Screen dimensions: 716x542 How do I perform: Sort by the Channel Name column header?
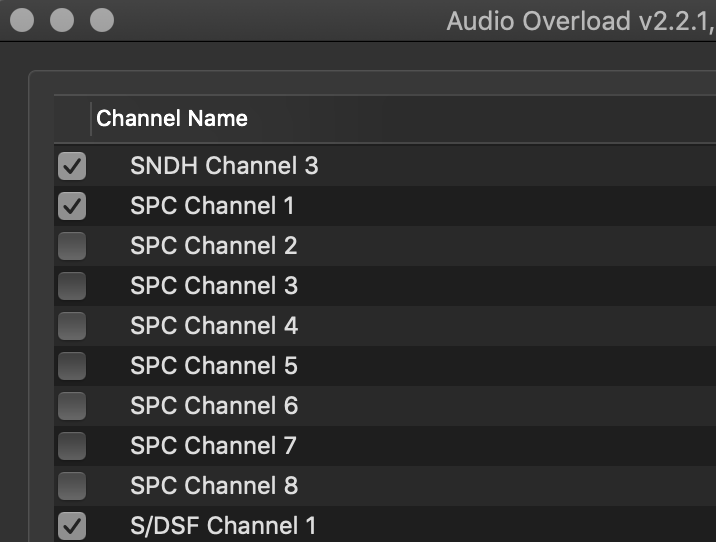[x=172, y=120]
